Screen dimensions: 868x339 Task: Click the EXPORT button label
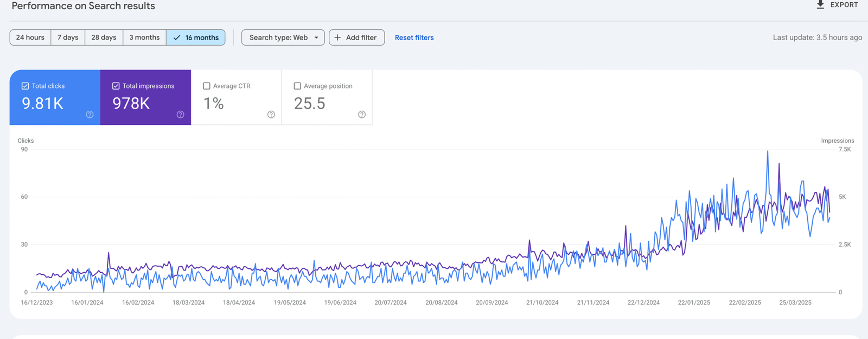[844, 5]
